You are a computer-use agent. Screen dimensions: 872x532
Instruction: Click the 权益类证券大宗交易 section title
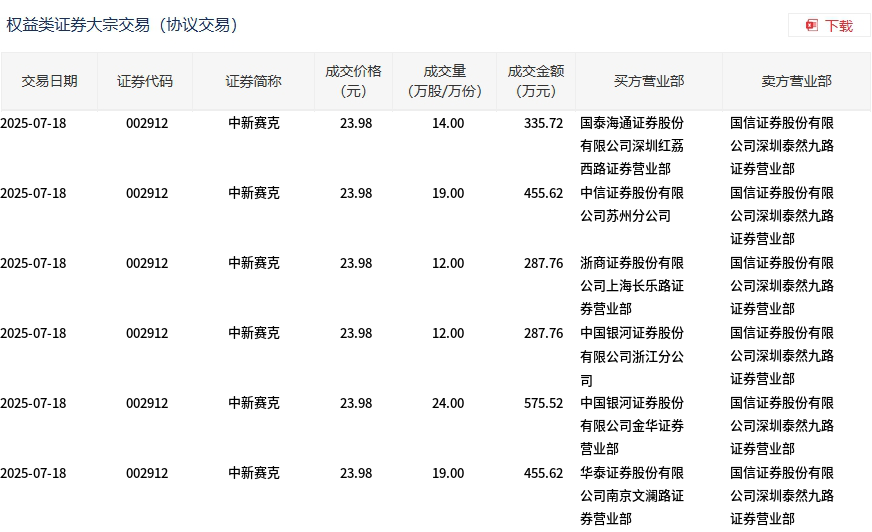(x=122, y=25)
